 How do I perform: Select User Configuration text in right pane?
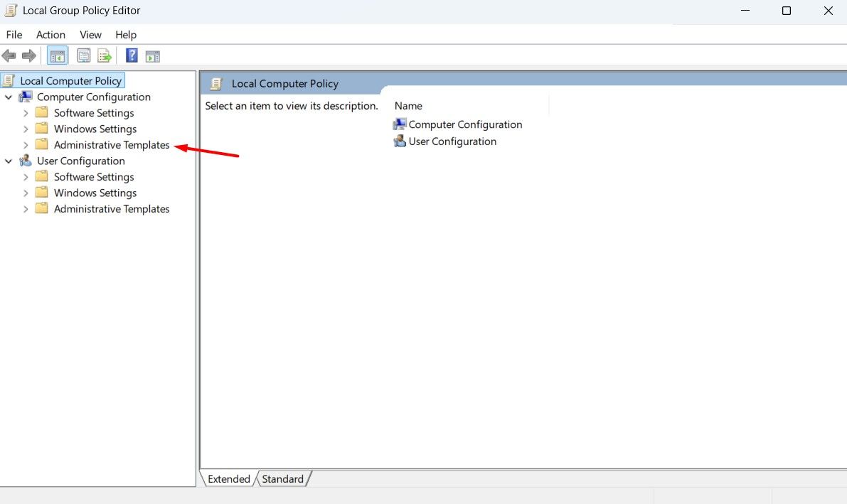(452, 141)
